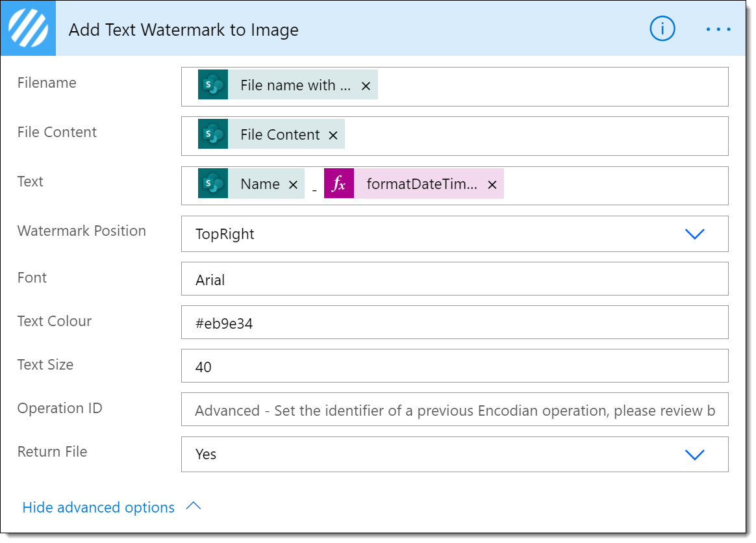
Task: Click the Font field containing Arial
Action: [455, 280]
